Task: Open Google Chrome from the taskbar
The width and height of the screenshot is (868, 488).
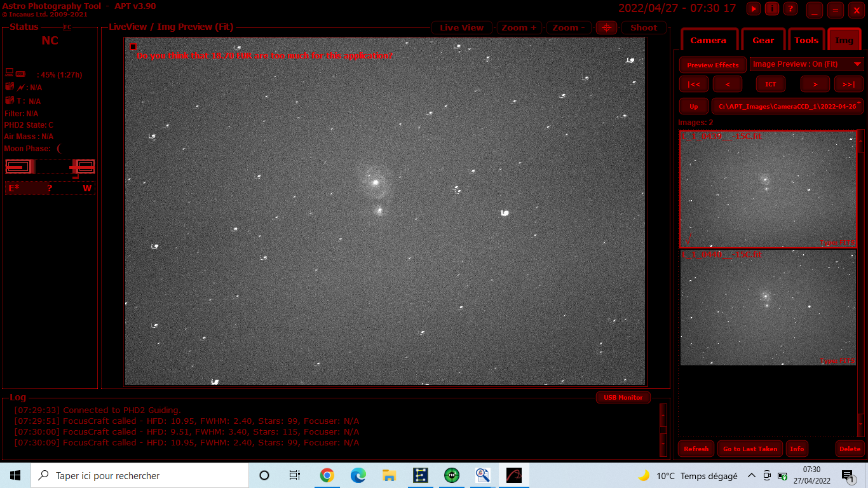Action: (x=327, y=475)
